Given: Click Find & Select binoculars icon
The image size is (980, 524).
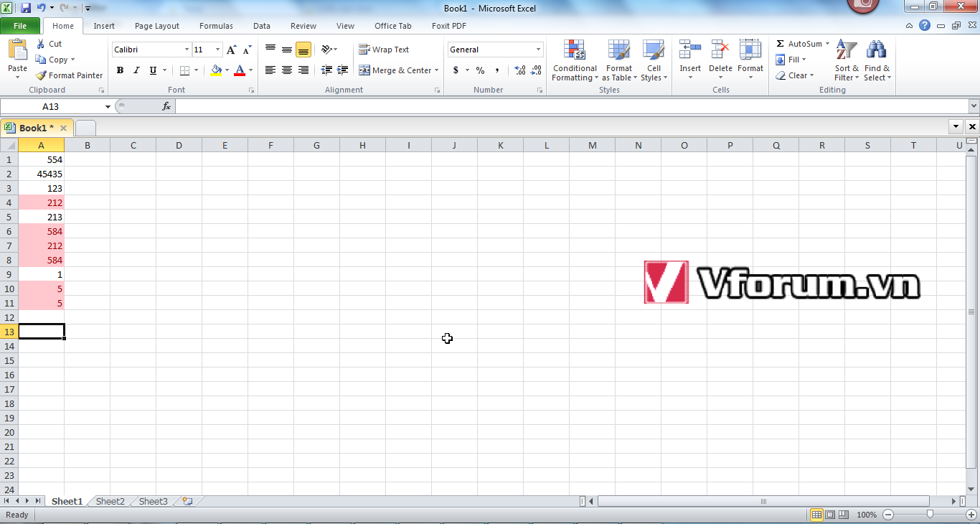Looking at the screenshot, I should (x=876, y=50).
